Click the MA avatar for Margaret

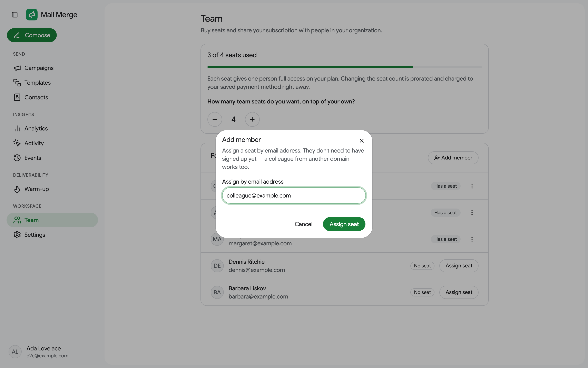(x=217, y=239)
